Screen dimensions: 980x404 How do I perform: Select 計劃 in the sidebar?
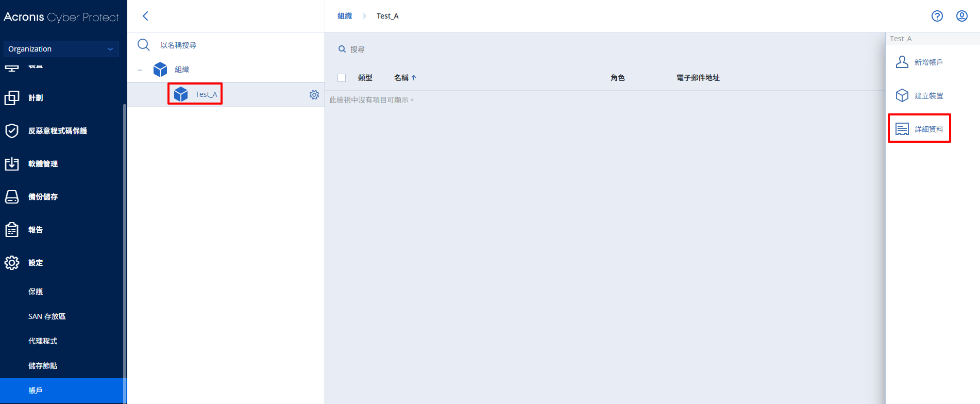pyautogui.click(x=36, y=98)
